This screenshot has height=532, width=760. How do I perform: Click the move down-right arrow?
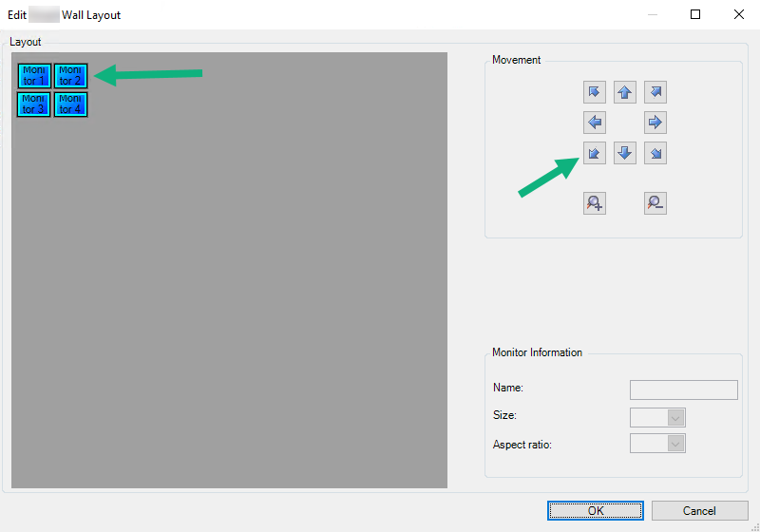click(655, 153)
